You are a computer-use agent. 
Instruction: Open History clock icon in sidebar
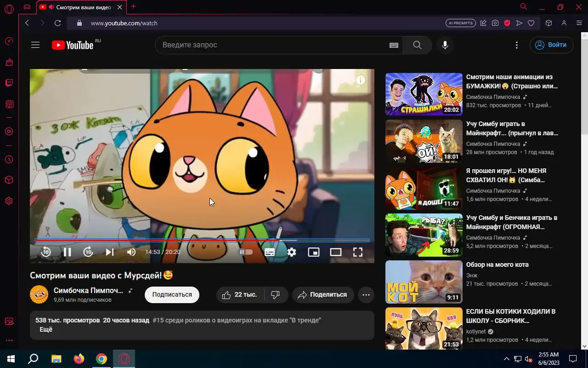click(x=9, y=160)
